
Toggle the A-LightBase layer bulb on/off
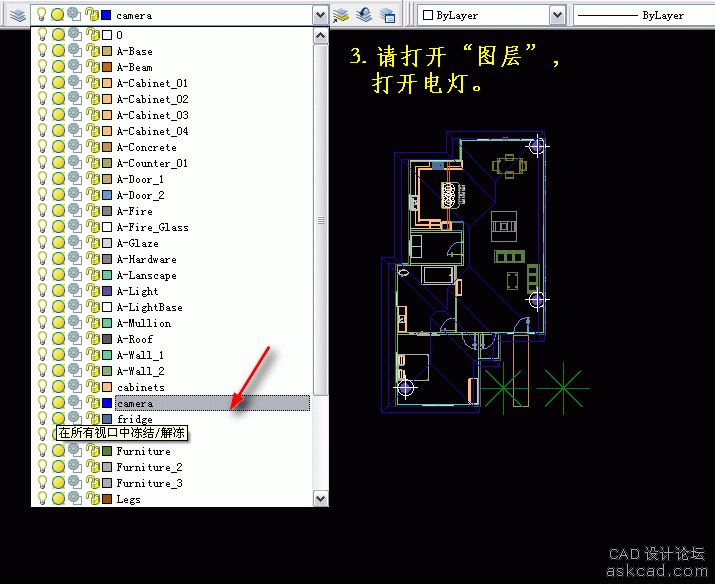(x=42, y=307)
